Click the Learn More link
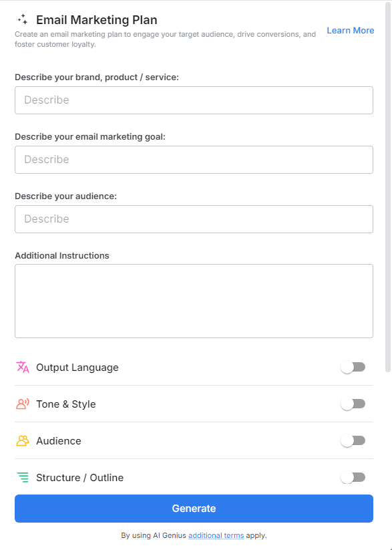 [x=350, y=30]
